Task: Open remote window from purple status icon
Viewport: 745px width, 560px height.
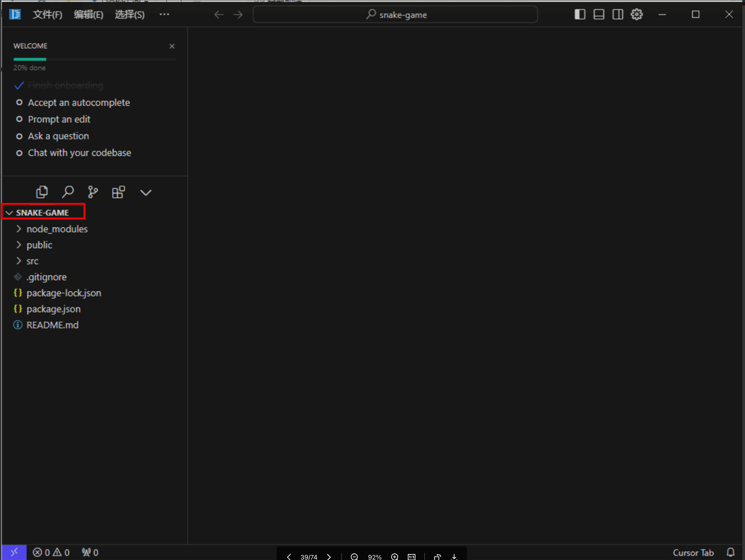Action: tap(14, 552)
